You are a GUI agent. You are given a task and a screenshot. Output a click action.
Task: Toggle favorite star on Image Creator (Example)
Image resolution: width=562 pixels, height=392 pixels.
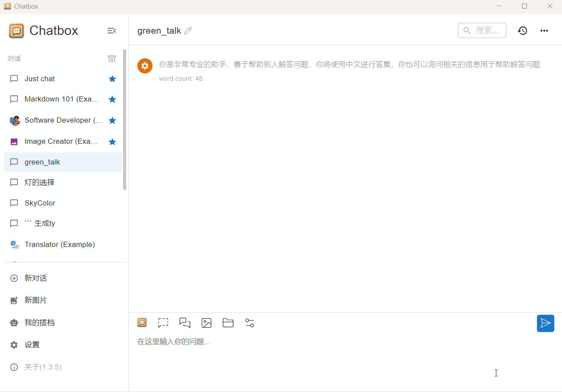[x=112, y=141]
